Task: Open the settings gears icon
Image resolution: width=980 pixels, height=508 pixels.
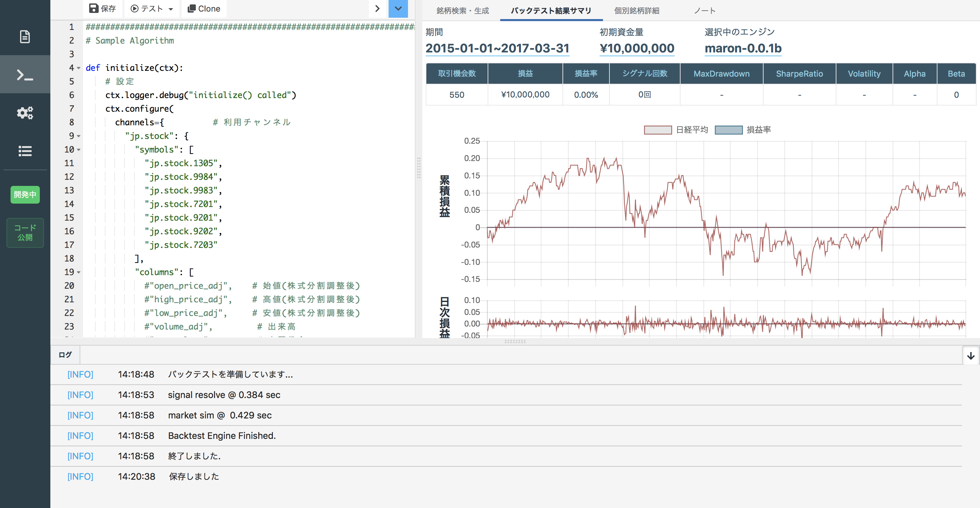Action: (x=25, y=113)
